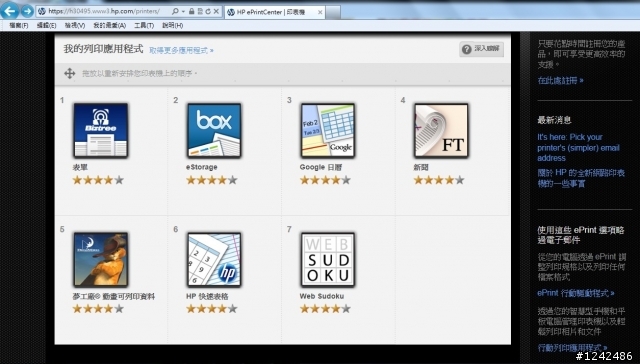Click the ePrint 行動驅動程式 link
The image size is (640, 364).
tap(576, 293)
